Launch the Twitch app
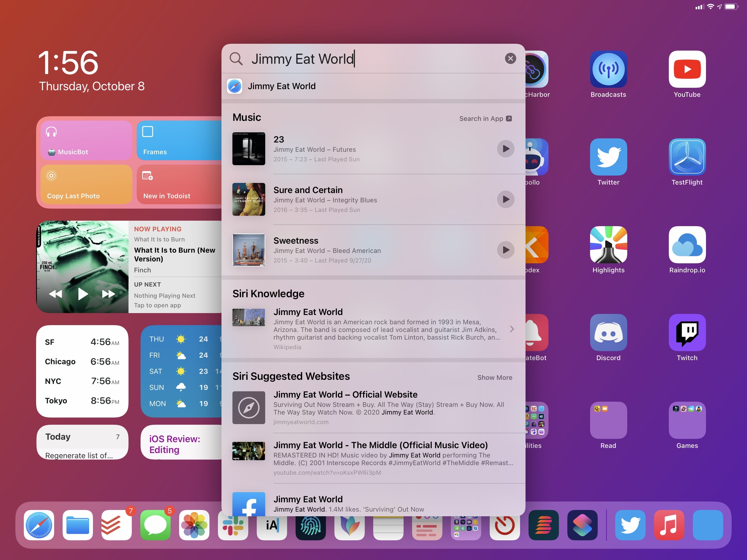 (687, 333)
